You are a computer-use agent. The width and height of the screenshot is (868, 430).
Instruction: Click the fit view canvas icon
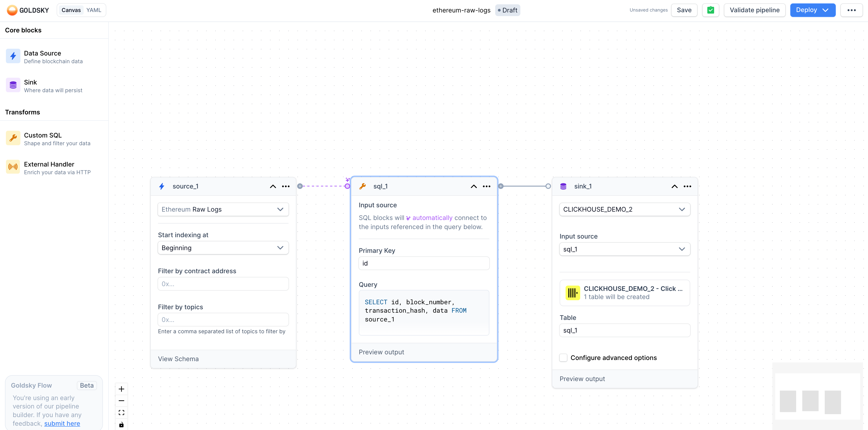(121, 413)
